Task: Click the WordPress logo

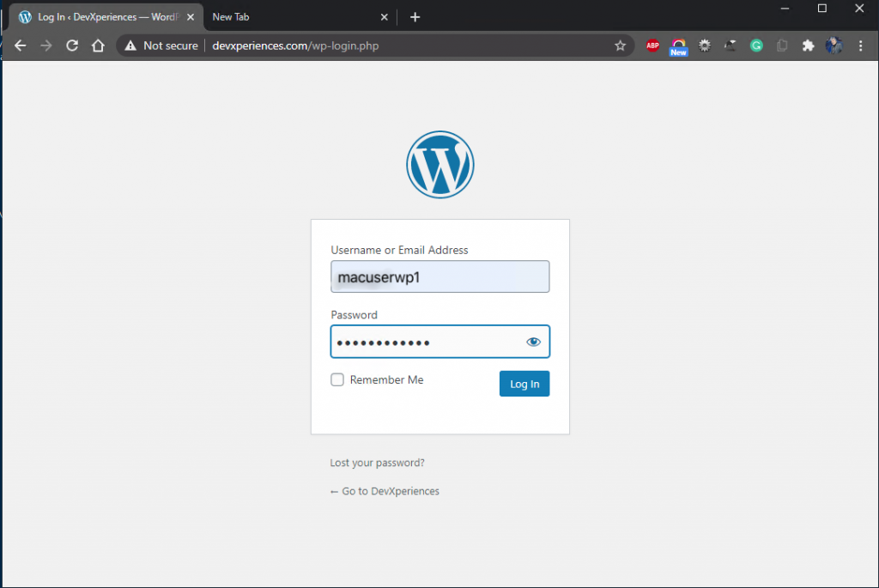Action: click(x=440, y=165)
